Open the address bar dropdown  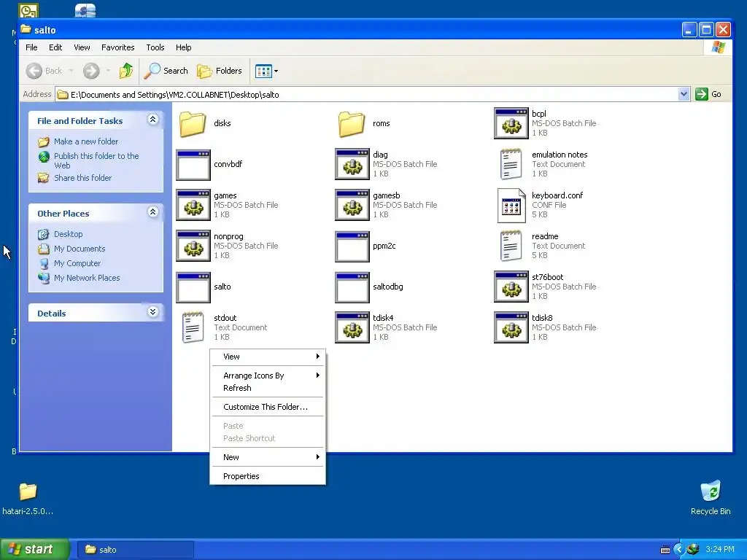tap(684, 94)
